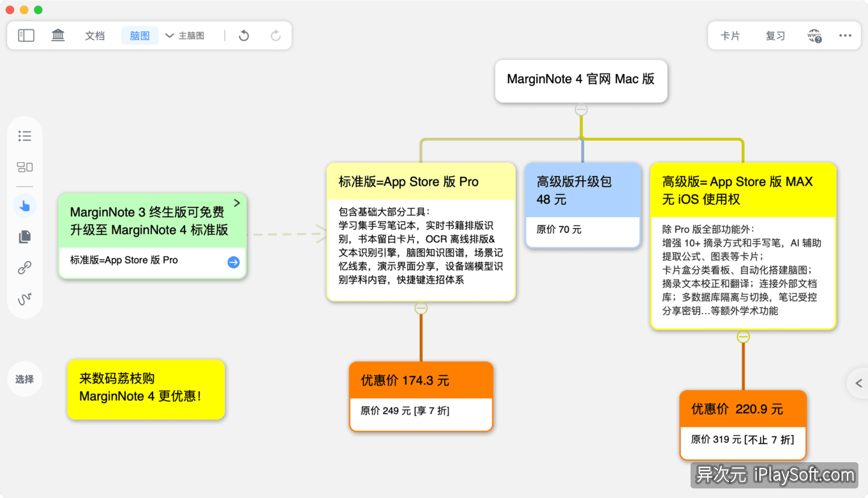This screenshot has width=868, height=498.
Task: Click the blue arrow link in green node
Action: [x=232, y=262]
